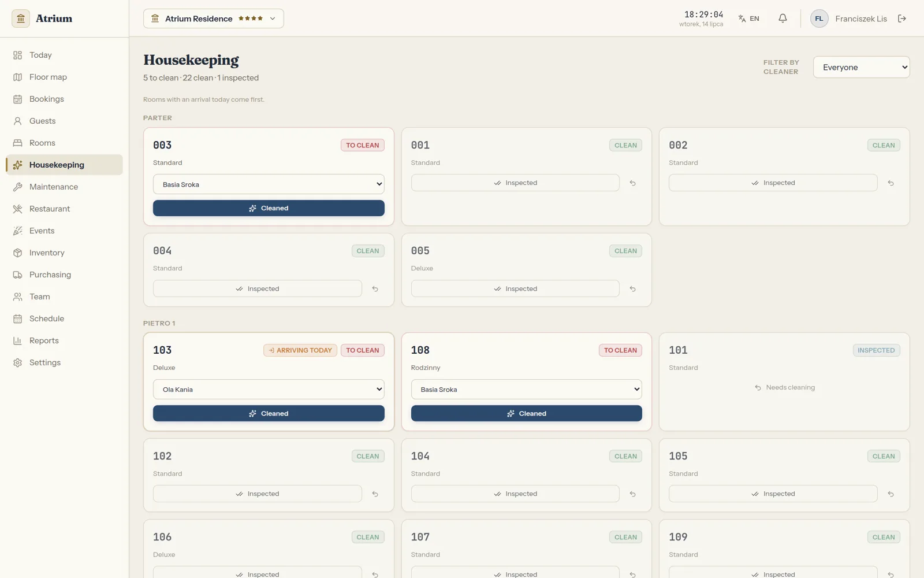Open the Bookings page
Screen dimensions: 924x578
pyautogui.click(x=64, y=99)
